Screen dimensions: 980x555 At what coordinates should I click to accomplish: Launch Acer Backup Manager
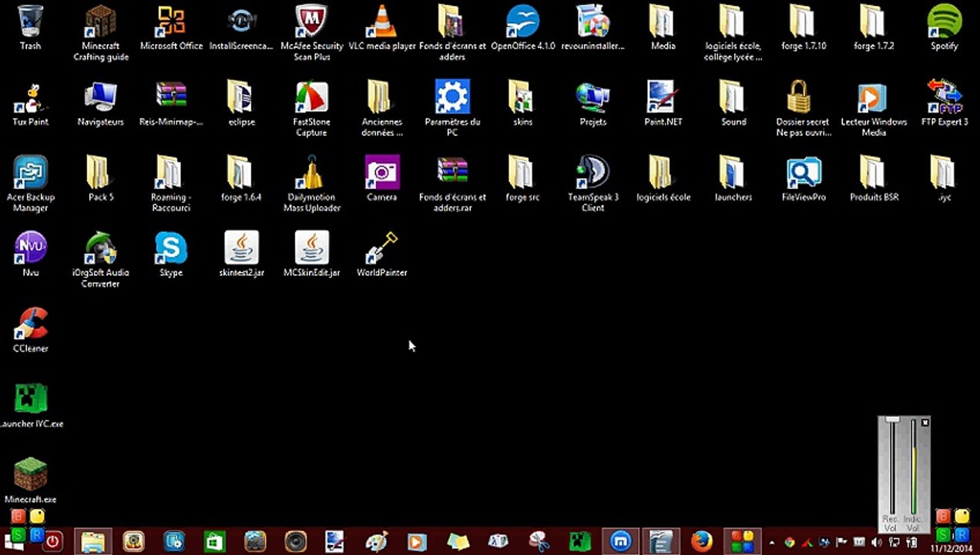(x=30, y=184)
